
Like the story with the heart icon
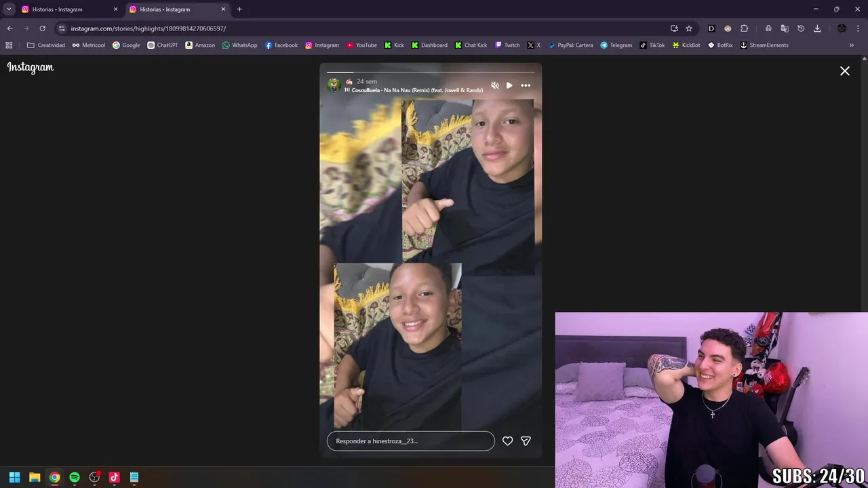click(507, 441)
